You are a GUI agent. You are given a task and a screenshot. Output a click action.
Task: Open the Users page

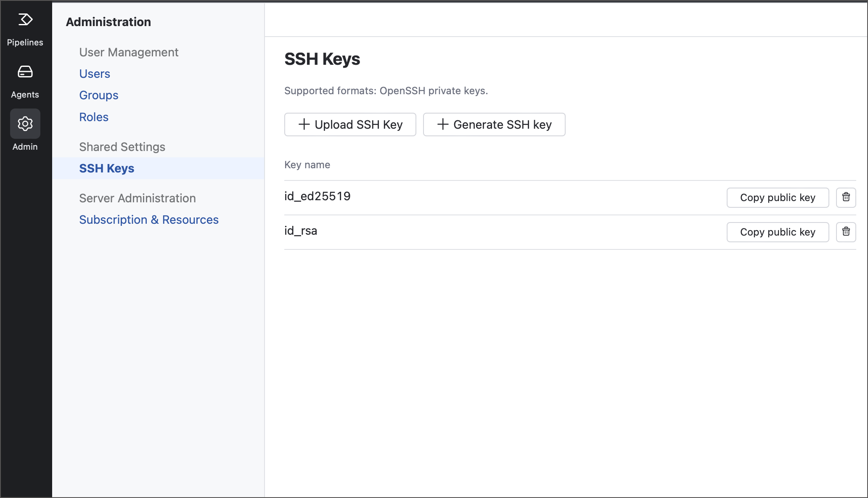click(94, 73)
